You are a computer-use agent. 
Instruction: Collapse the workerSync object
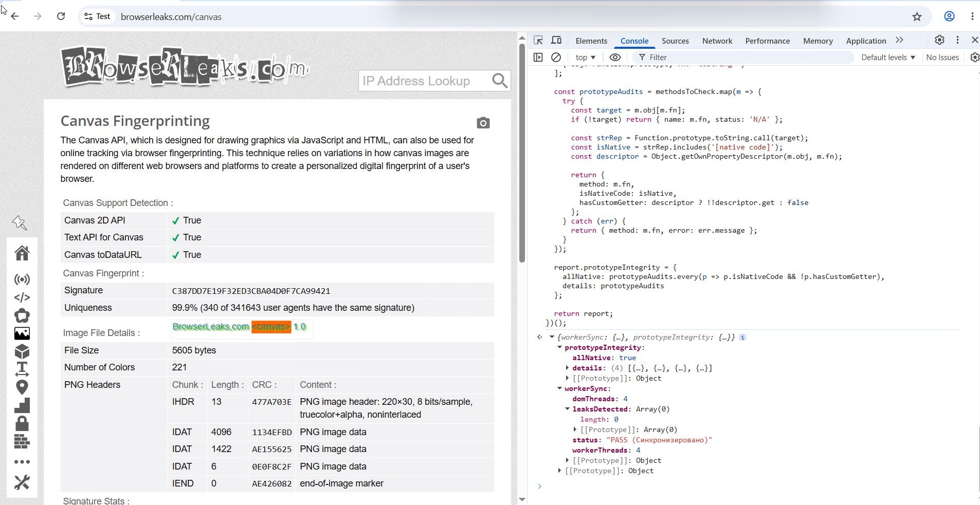pos(560,388)
